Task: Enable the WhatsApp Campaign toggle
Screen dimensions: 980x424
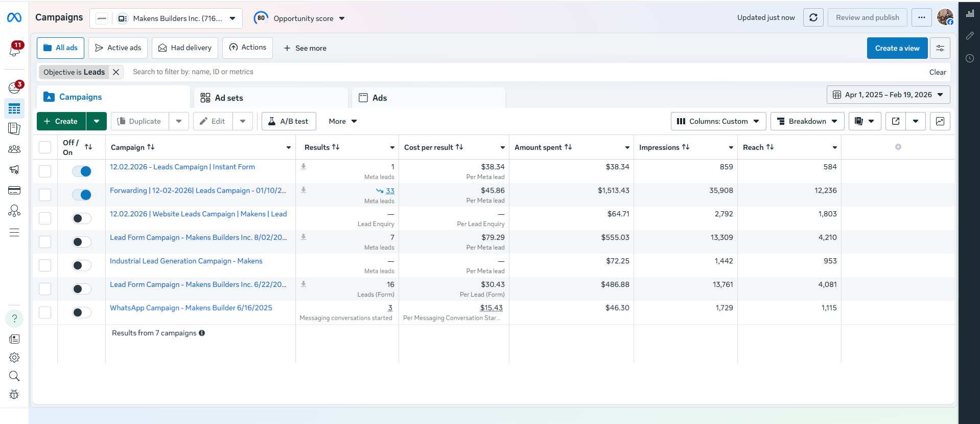Action: click(x=82, y=313)
